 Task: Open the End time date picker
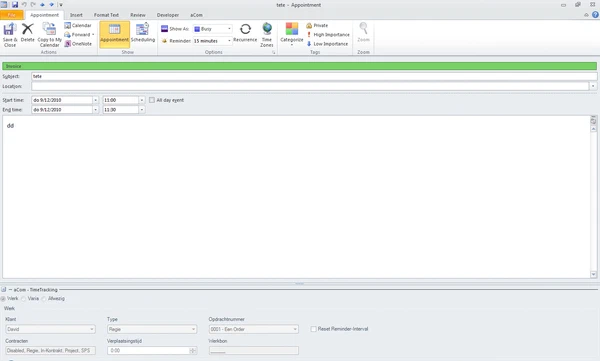95,109
